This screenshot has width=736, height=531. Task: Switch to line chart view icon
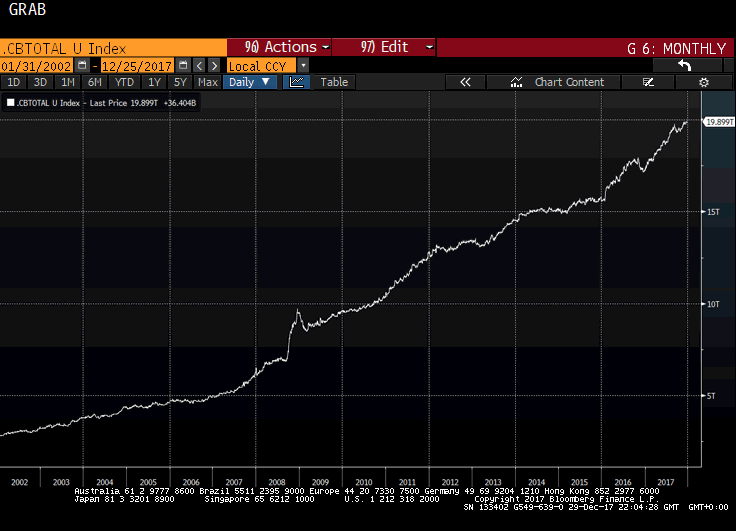(296, 82)
